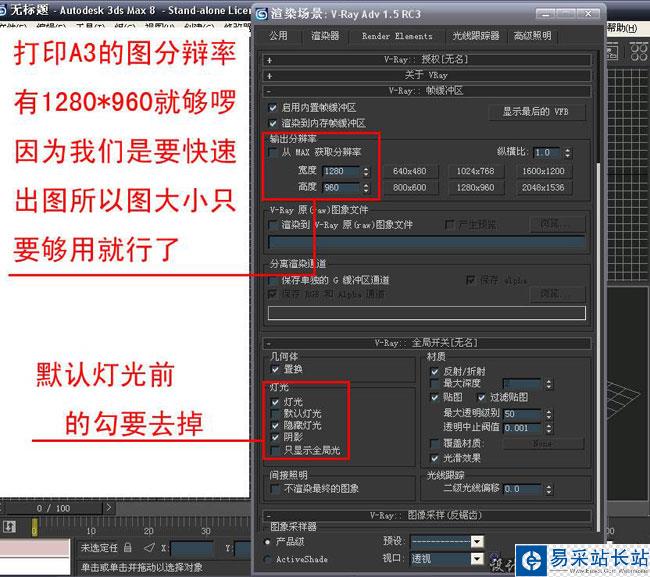Click the time slider next frame arrow

[x=108, y=507]
